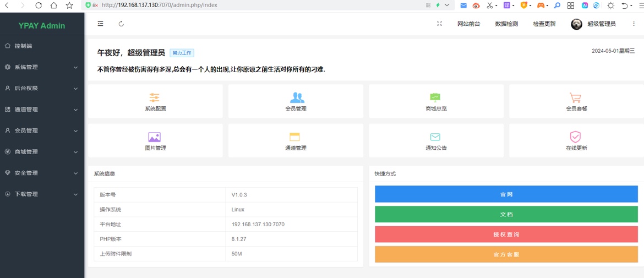Image resolution: width=644 pixels, height=278 pixels.
Task: Open the 系统配置 shortcut icon
Action: [x=155, y=98]
